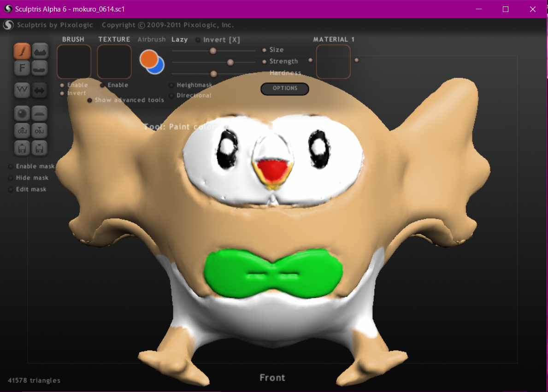The width and height of the screenshot is (548, 392).
Task: Choose the Fill tool marked F
Action: click(22, 68)
